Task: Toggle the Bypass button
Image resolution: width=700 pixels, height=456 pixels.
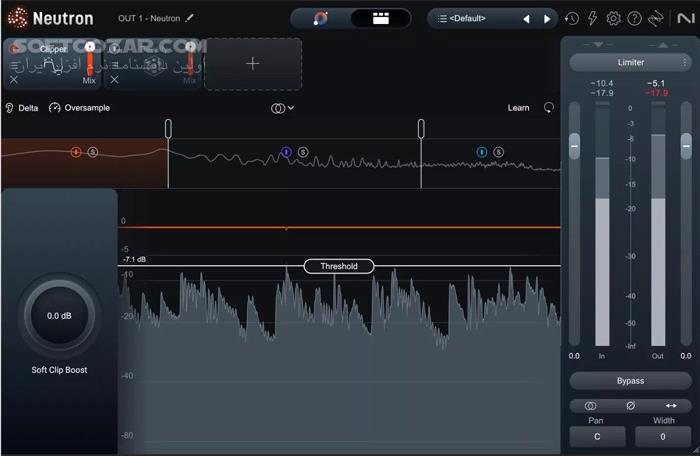Action: point(630,381)
